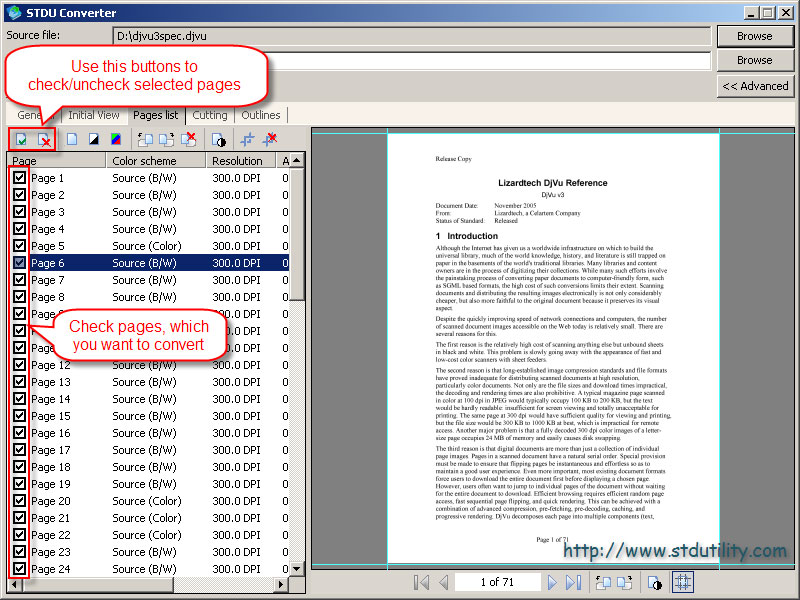
Task: Click the source file path field
Action: 411,36
